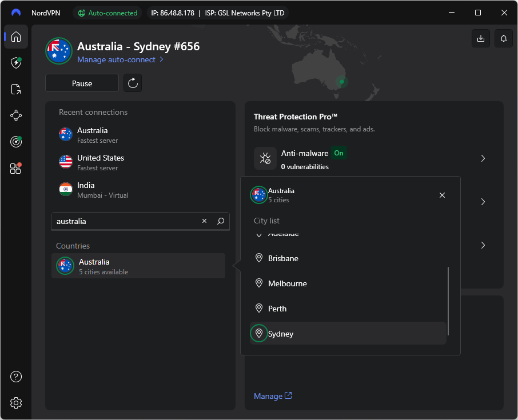
Task: Select Sydney from the city list
Action: tap(281, 333)
